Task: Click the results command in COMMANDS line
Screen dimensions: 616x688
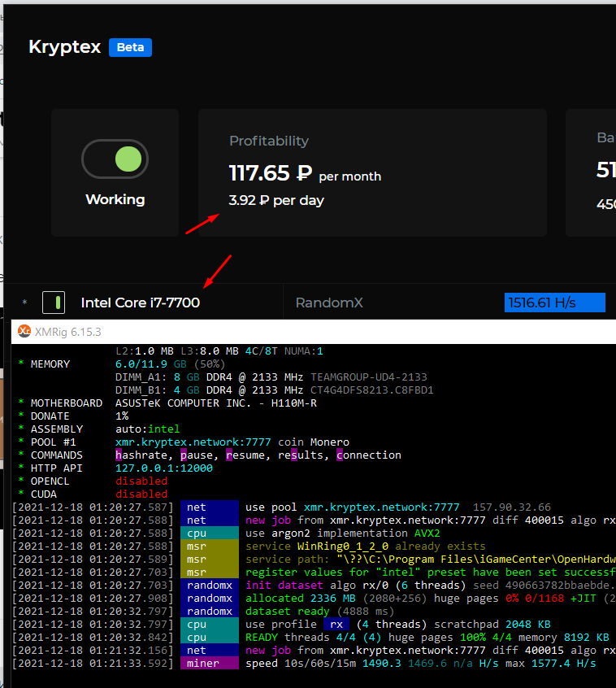Action: [301, 455]
